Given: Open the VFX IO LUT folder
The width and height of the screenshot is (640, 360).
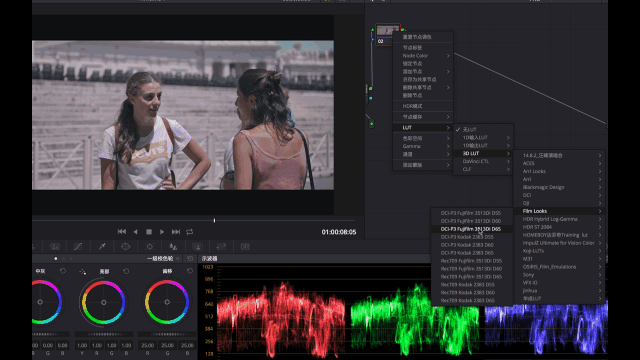Looking at the screenshot, I should point(559,282).
